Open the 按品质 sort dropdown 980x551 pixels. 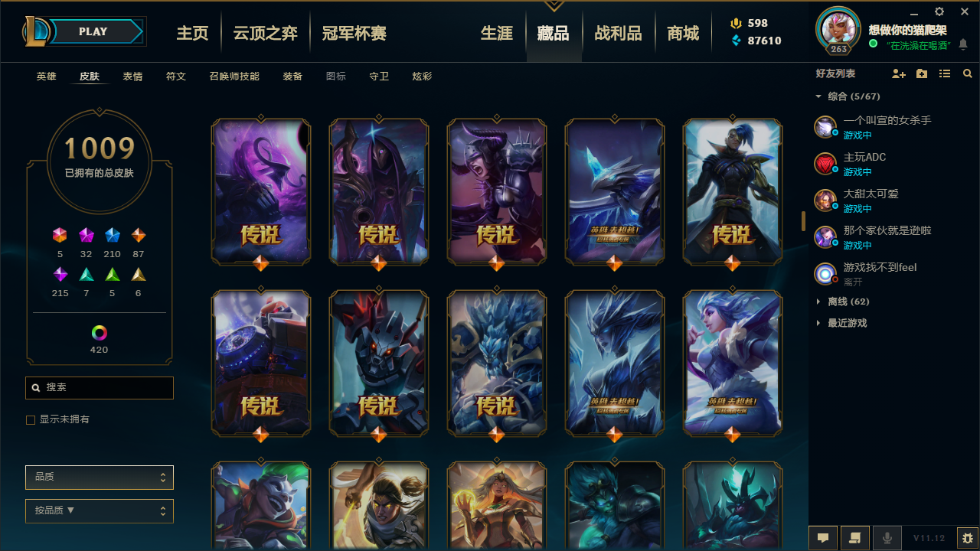100,511
